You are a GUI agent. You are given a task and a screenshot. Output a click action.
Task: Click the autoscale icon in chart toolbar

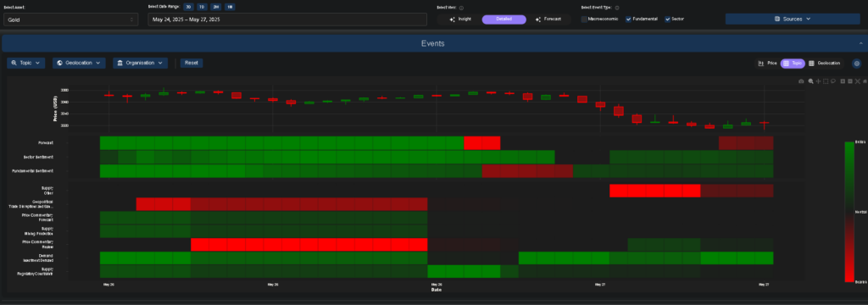[858, 81]
